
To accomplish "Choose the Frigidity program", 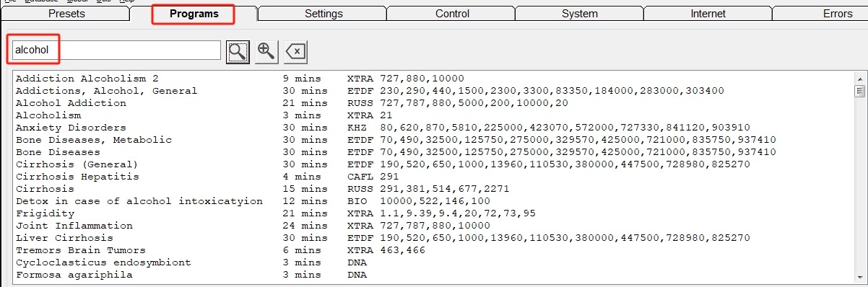I will (x=433, y=213).
